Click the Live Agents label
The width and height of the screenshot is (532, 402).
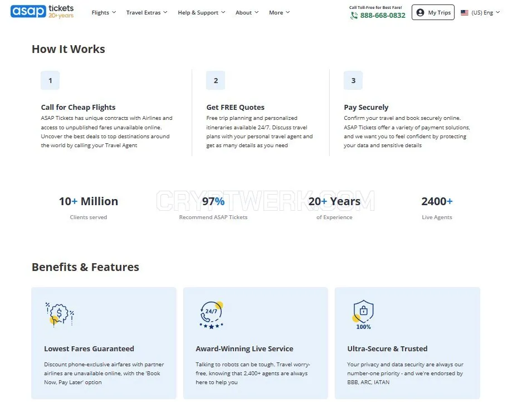click(x=437, y=217)
